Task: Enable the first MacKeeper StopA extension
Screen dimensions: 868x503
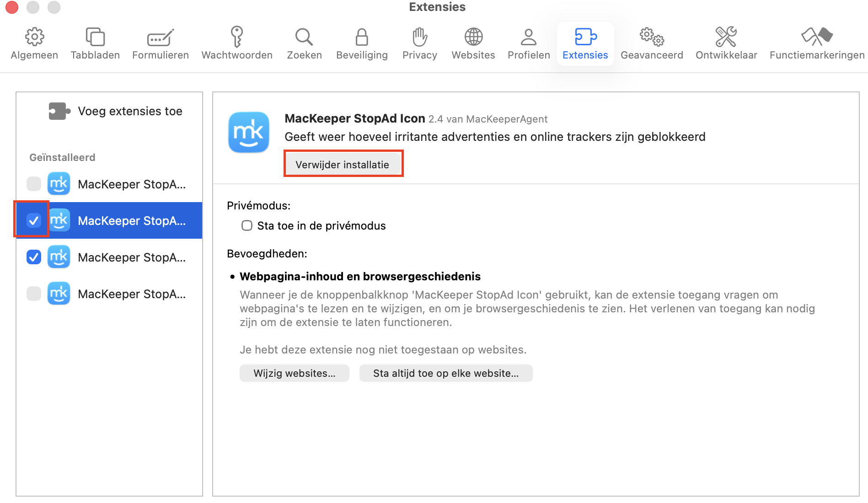Action: point(33,184)
